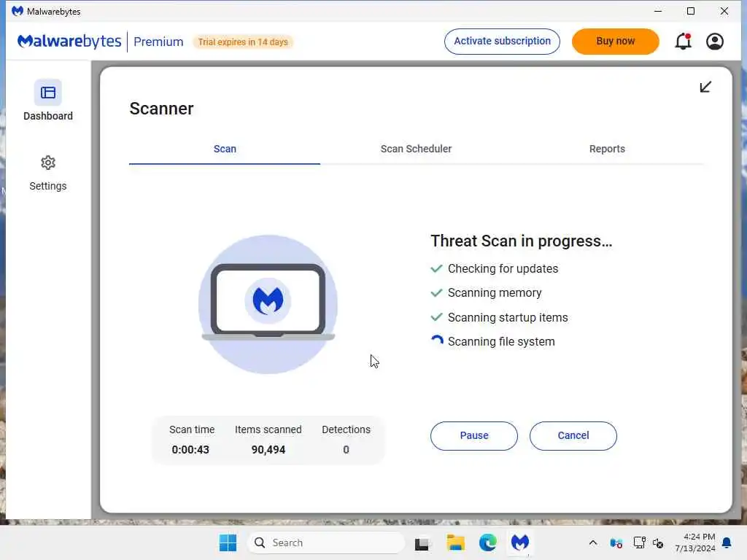
Task: Click the Windows notification bell in tray
Action: pos(727,542)
